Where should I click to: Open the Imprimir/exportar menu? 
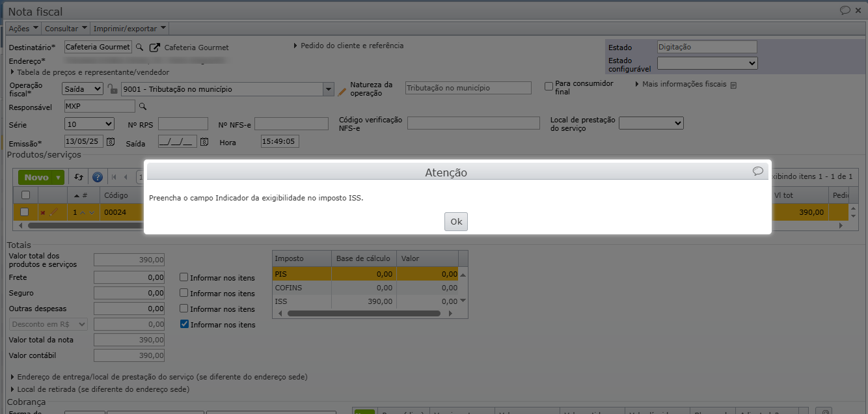(130, 29)
